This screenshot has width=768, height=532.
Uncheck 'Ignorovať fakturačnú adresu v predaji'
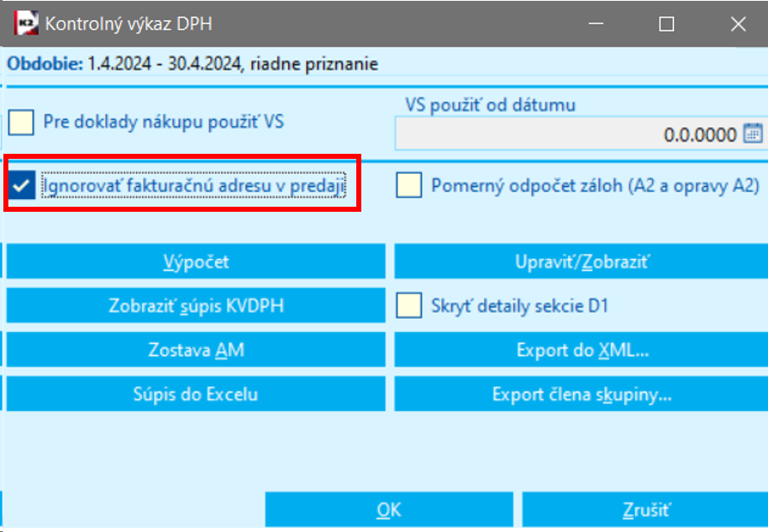(20, 186)
